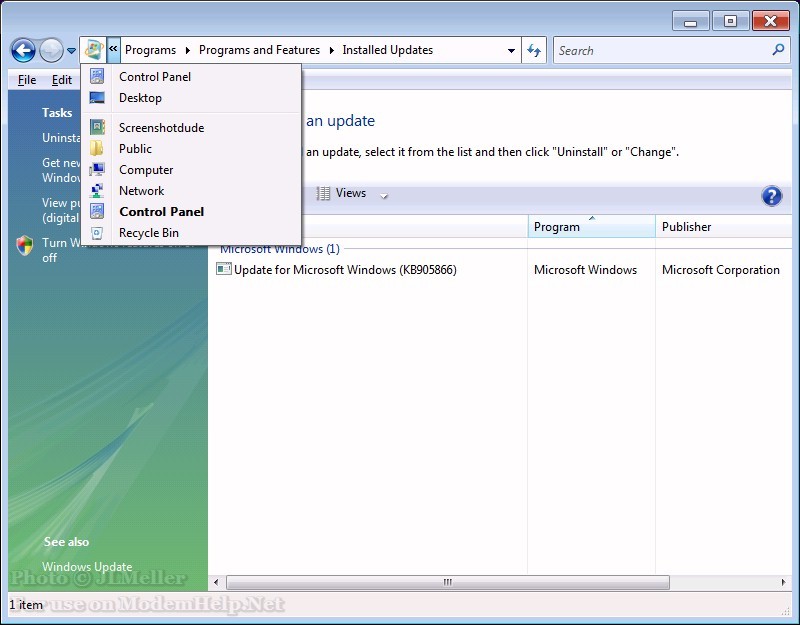Open the File menu

pos(27,80)
